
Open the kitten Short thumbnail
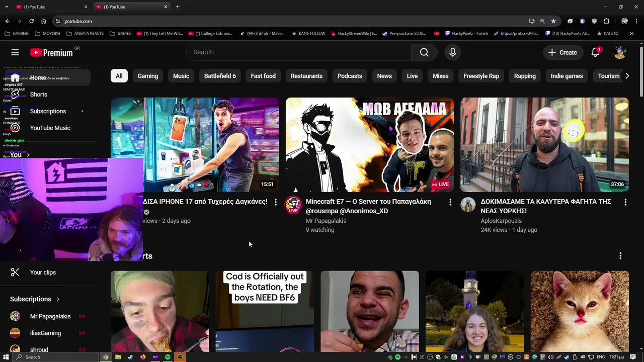pos(580,312)
